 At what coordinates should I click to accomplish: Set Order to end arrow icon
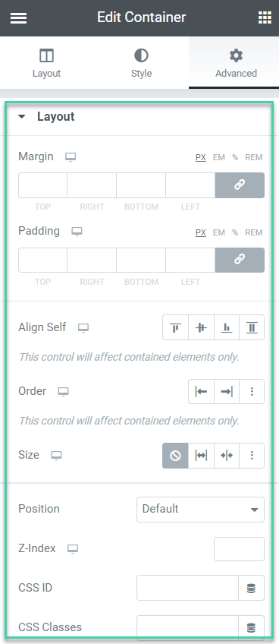[x=227, y=391]
